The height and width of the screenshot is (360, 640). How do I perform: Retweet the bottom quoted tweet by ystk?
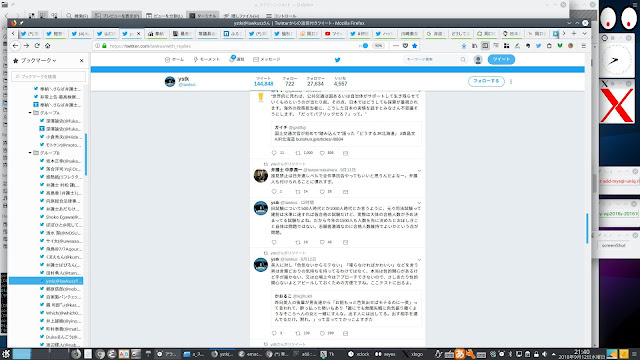[298, 333]
